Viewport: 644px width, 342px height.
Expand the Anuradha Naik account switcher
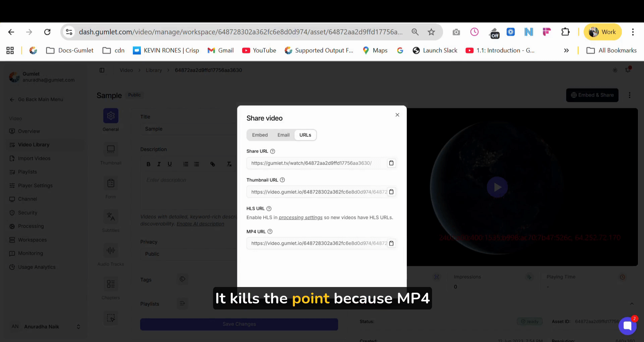click(x=78, y=327)
